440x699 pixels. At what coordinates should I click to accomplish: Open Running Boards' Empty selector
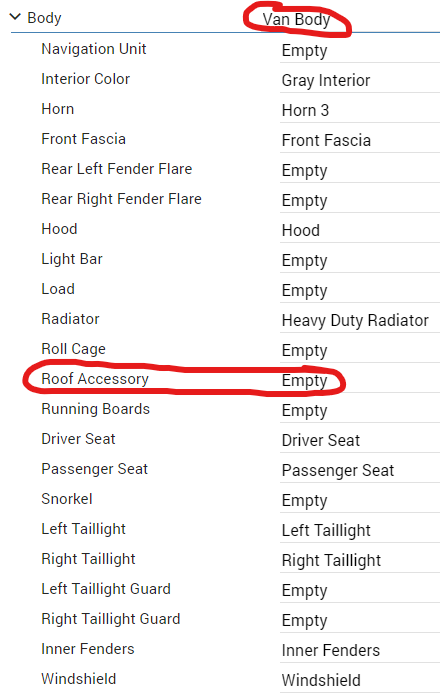(360, 411)
